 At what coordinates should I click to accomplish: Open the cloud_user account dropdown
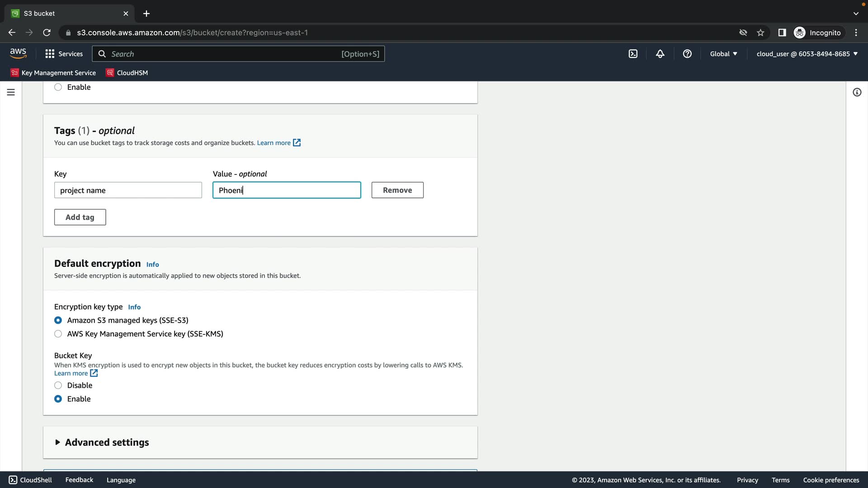pos(807,54)
